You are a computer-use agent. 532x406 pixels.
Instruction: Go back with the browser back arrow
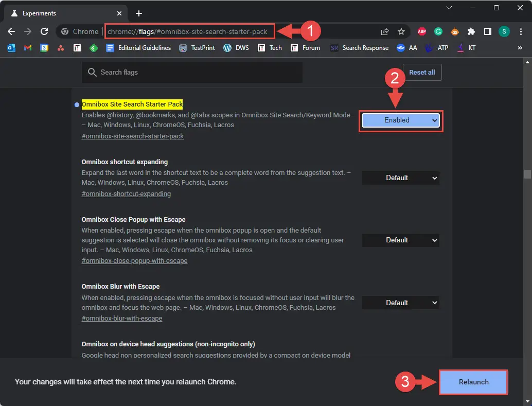pyautogui.click(x=11, y=31)
